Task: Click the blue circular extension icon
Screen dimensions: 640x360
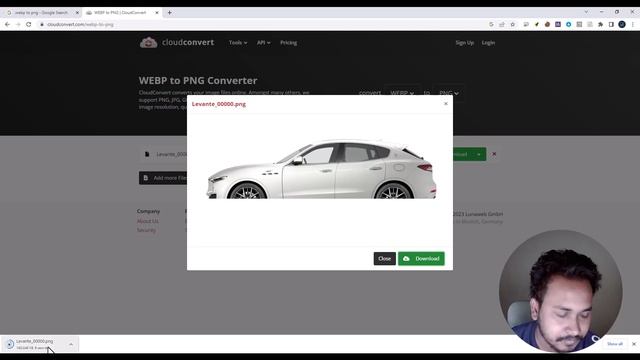Action: pos(569,24)
